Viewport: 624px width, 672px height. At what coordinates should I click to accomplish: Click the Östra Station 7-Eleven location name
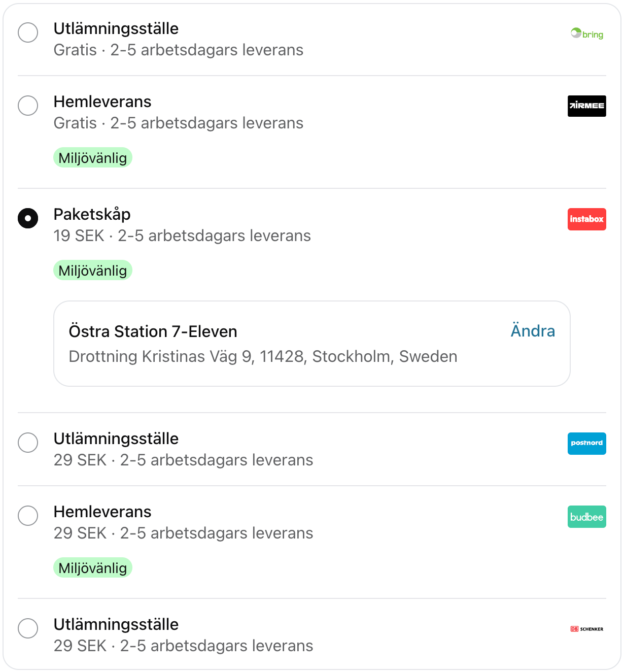pos(153,331)
